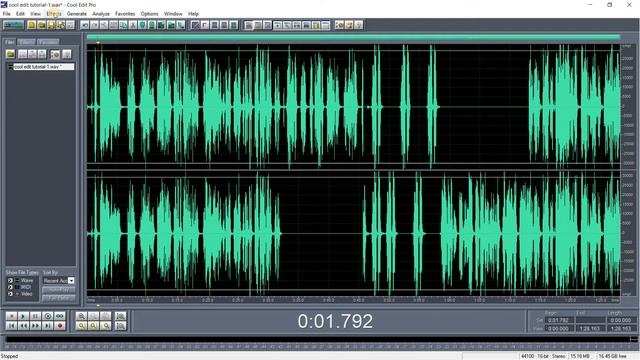The width and height of the screenshot is (640, 360).
Task: Click the large 0:01.792 time display
Action: tap(335, 321)
